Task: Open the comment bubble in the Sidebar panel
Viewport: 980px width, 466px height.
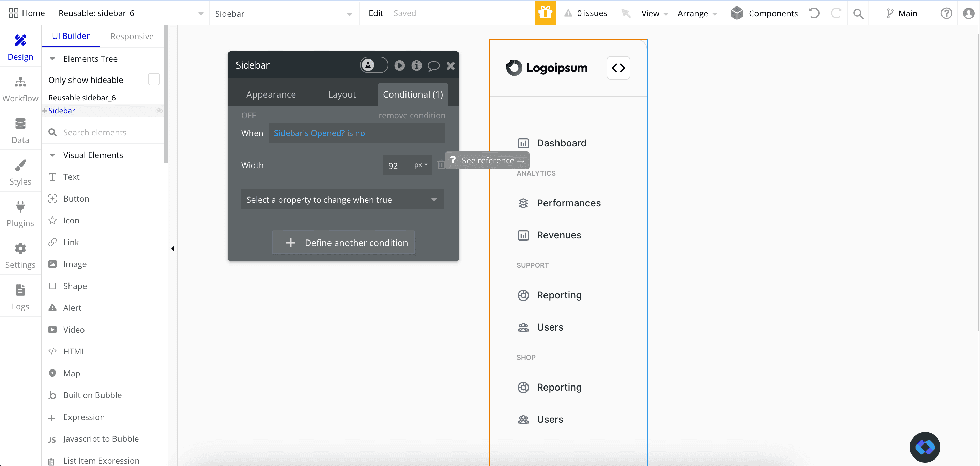Action: click(433, 65)
